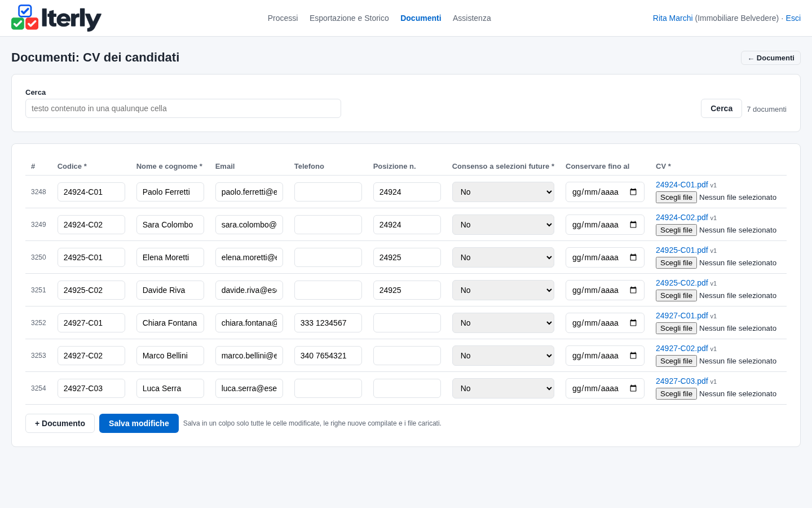Choose a file for row 24927-C03

(676, 394)
